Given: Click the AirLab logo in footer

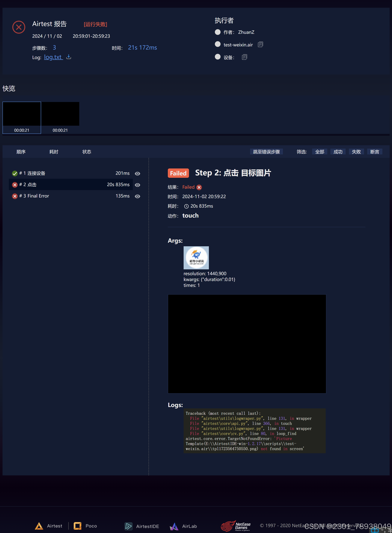Looking at the screenshot, I should coord(174,526).
